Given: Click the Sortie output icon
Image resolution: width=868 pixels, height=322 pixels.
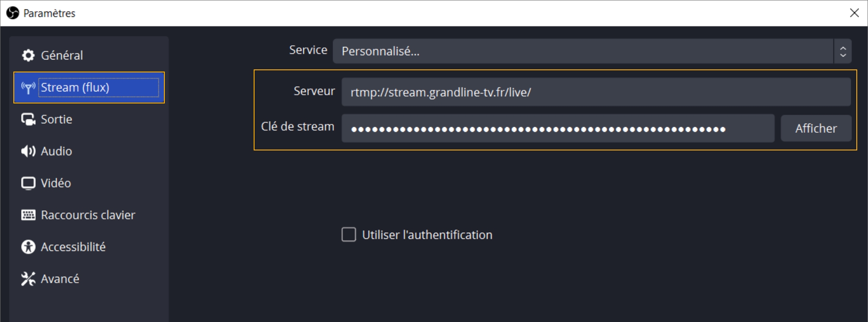Looking at the screenshot, I should [x=28, y=119].
